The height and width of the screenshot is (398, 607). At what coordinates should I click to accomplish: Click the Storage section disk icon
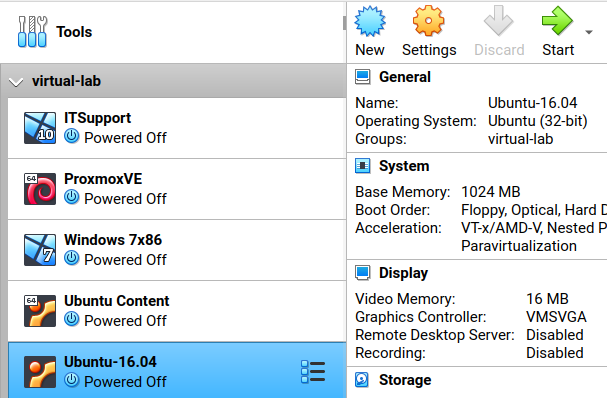[362, 380]
